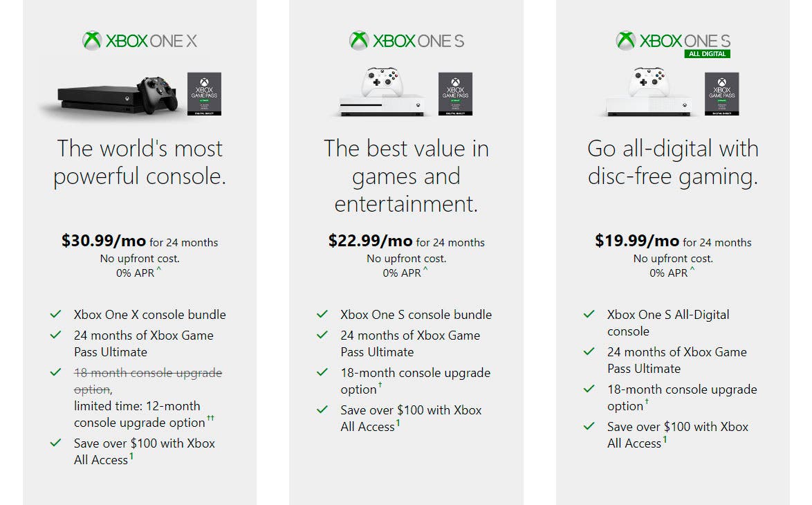The height and width of the screenshot is (505, 812).
Task: Click checkmark beside Xbox One S console bundle
Action: point(322,314)
